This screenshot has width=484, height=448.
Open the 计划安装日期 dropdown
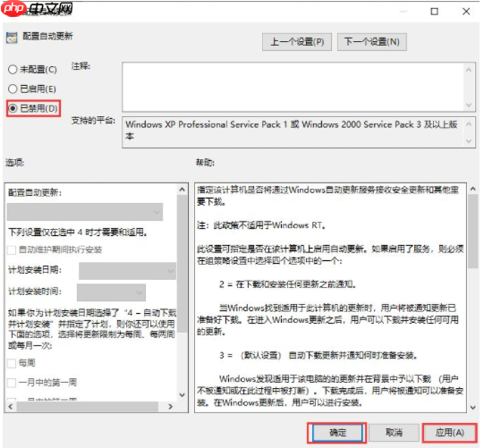coord(127,271)
